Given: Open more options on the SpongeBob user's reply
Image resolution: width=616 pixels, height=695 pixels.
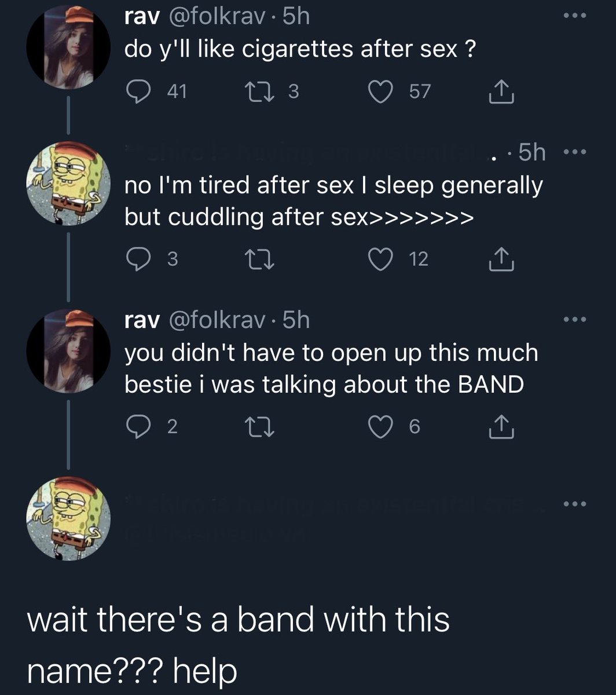Looking at the screenshot, I should tap(574, 152).
